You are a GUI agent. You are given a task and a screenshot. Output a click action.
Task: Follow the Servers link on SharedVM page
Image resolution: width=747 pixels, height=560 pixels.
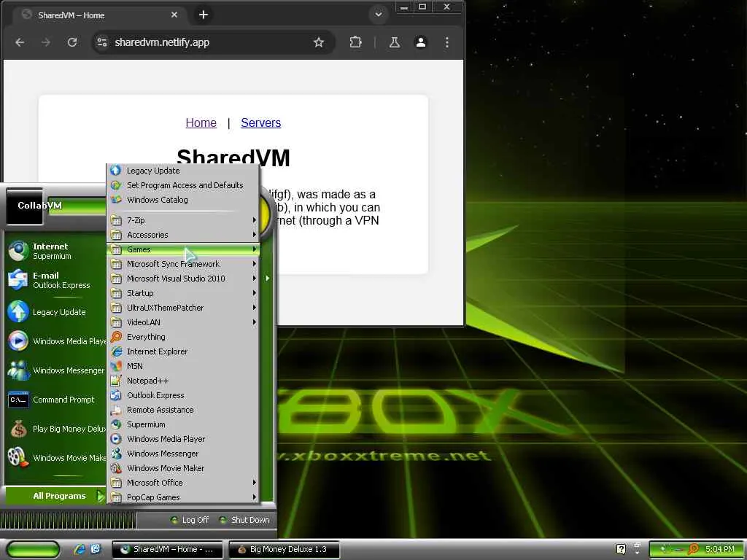point(261,122)
